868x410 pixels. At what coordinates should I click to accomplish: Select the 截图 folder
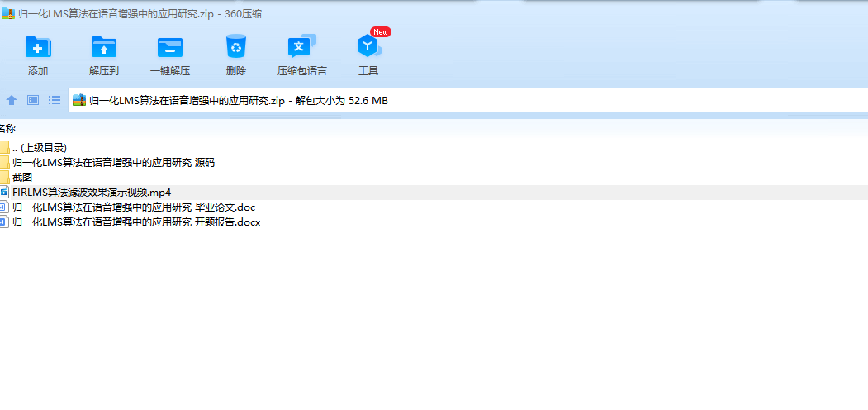click(x=434, y=177)
